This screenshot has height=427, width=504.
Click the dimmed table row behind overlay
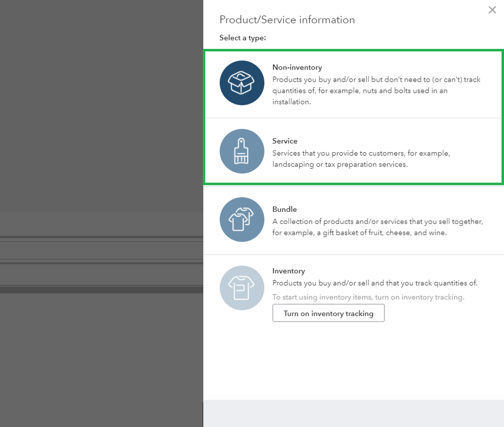[101, 250]
